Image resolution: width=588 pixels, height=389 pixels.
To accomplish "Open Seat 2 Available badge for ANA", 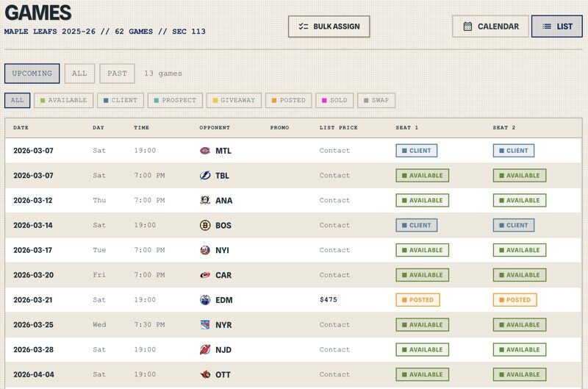I will point(520,200).
